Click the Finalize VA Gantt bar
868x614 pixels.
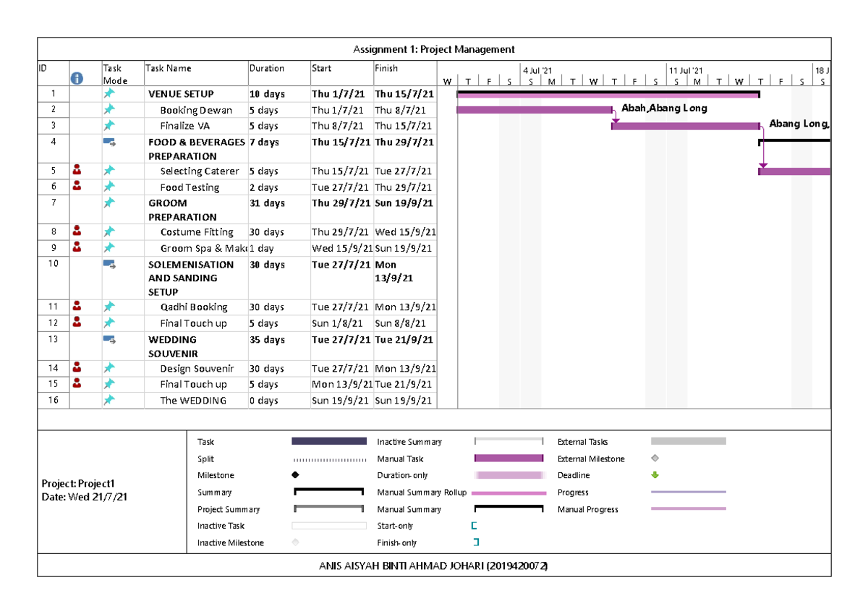point(685,126)
